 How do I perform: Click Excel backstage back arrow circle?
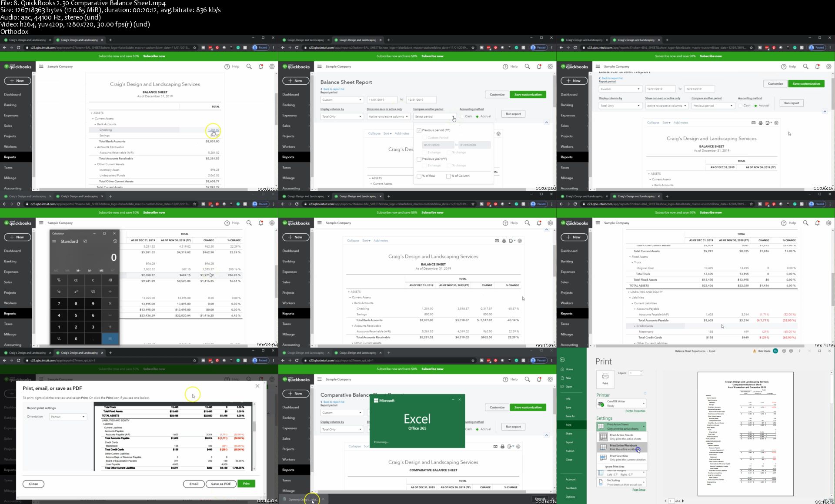tap(562, 359)
